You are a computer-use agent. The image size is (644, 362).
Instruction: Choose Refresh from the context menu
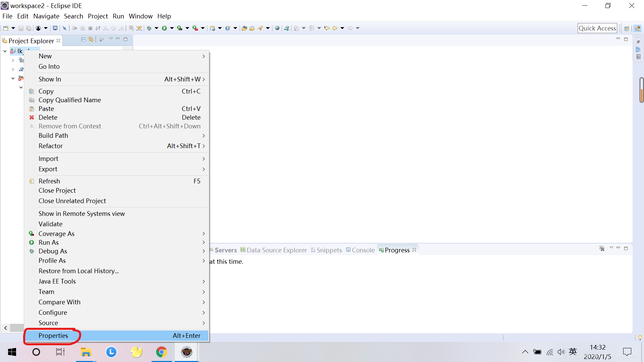click(x=49, y=181)
